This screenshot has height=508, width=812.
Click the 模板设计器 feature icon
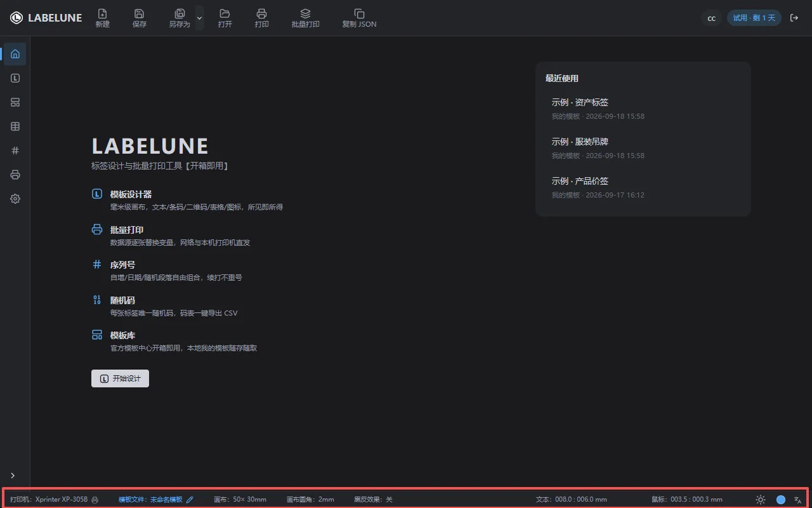[x=97, y=194]
